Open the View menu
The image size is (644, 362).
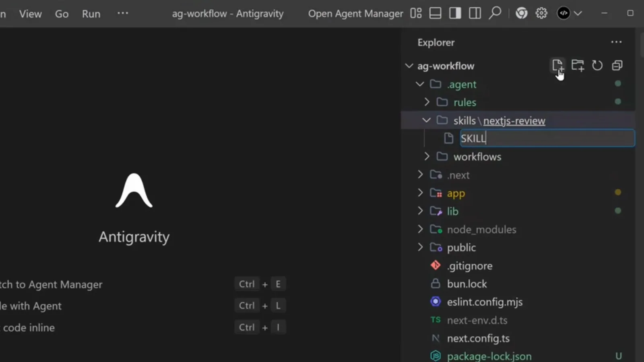coord(30,14)
